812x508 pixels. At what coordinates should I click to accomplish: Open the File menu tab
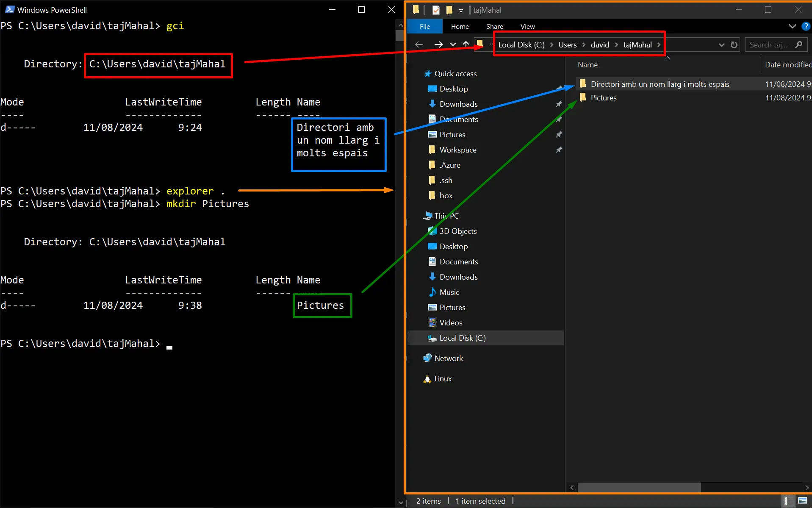click(x=424, y=26)
